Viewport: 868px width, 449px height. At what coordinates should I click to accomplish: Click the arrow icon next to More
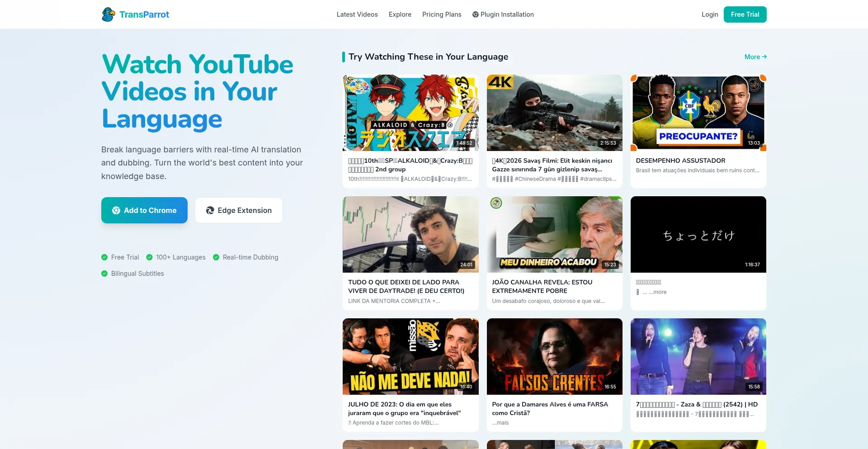pyautogui.click(x=764, y=57)
